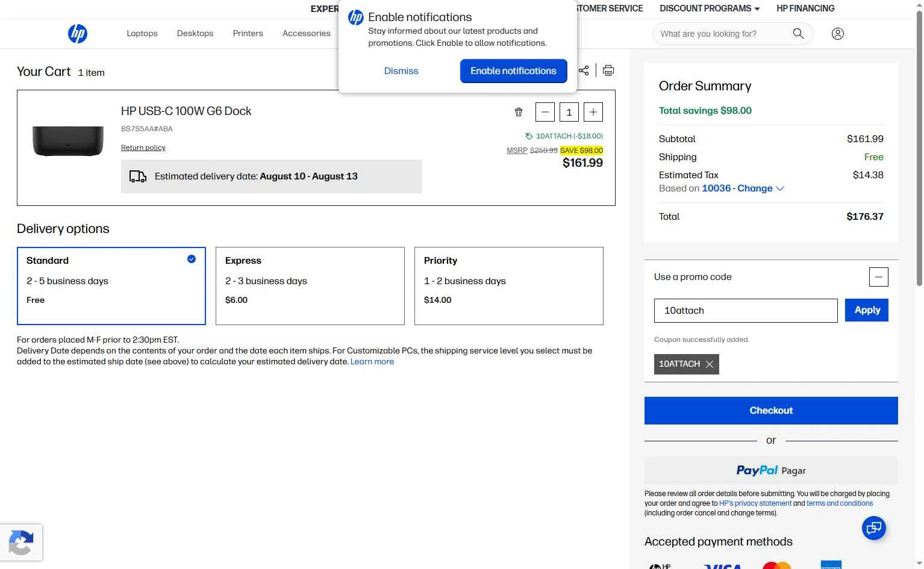Open the Accessories menu

(307, 34)
